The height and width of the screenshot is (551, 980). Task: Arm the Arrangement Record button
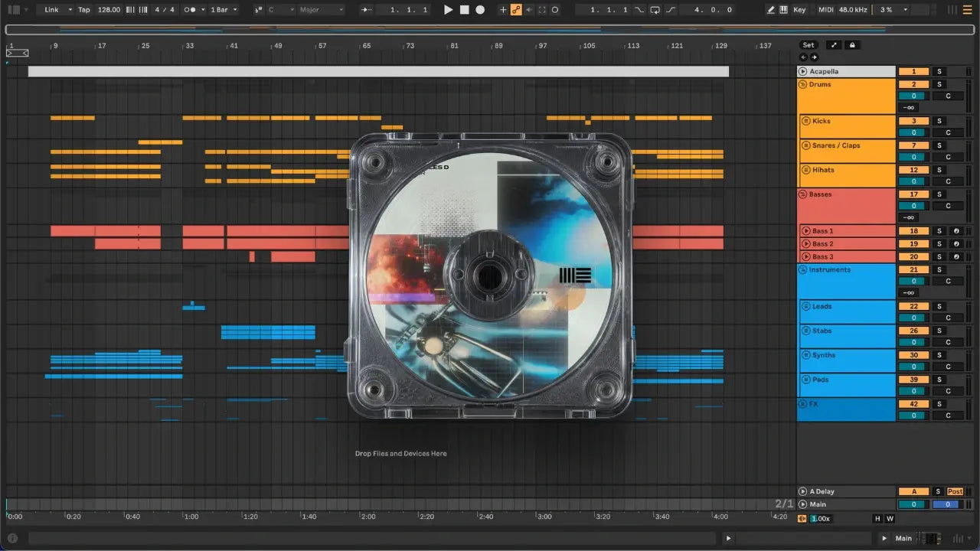point(480,10)
